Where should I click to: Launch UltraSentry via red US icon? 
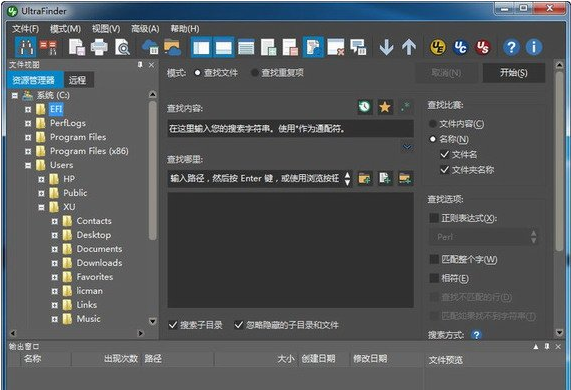point(483,47)
